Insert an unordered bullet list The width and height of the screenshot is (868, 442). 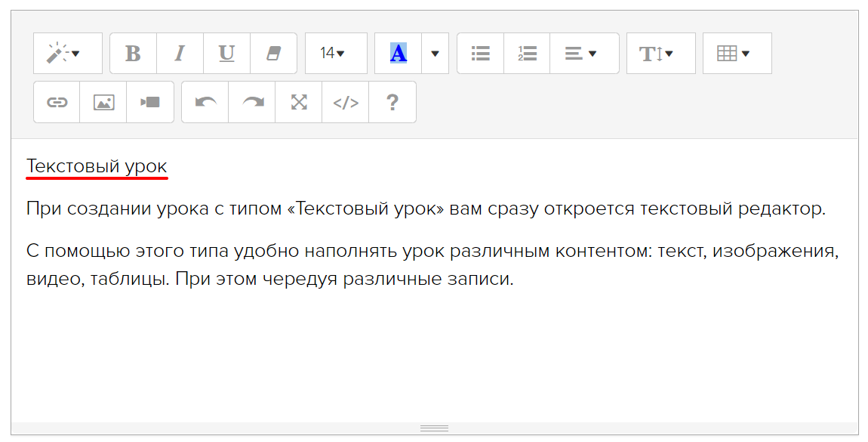(480, 54)
